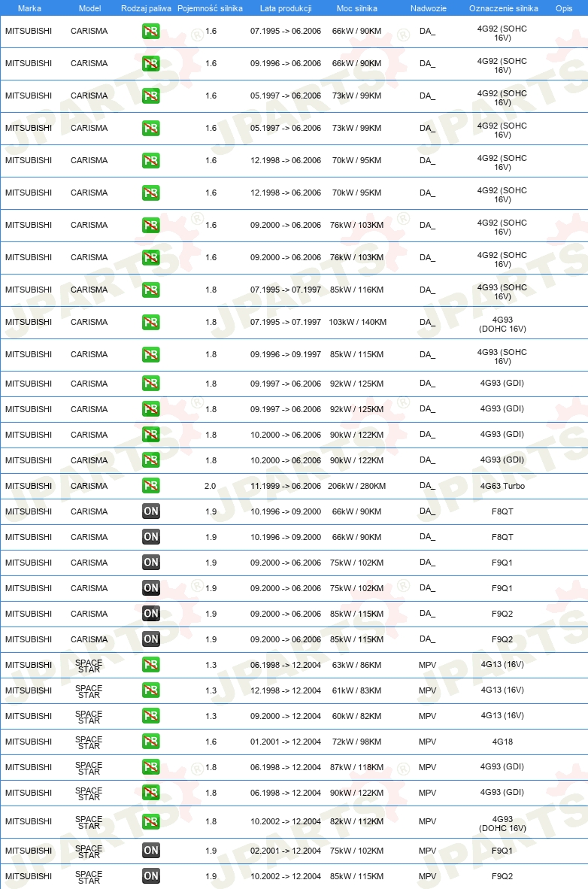Click petrol icon in Carisma 85kW/116KM row
Screen dimensions: 588x889
click(151, 290)
